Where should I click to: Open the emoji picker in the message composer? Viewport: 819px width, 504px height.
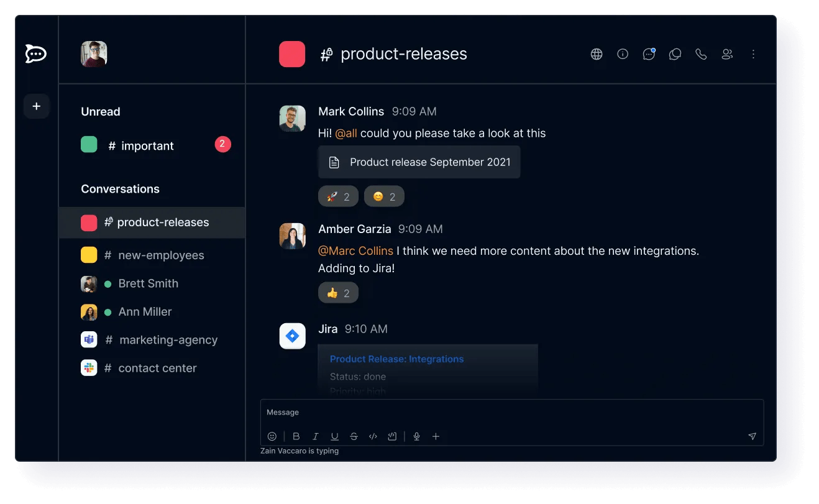(x=272, y=436)
